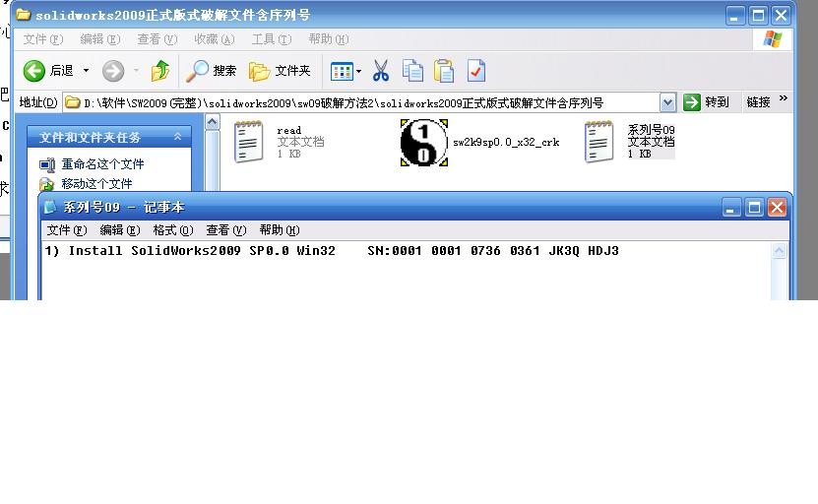The height and width of the screenshot is (504, 818).
Task: Minimize the Notepad window
Action: [x=730, y=208]
